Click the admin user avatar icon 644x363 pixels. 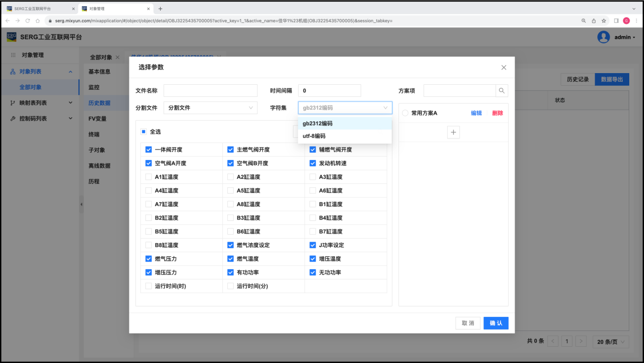[603, 37]
